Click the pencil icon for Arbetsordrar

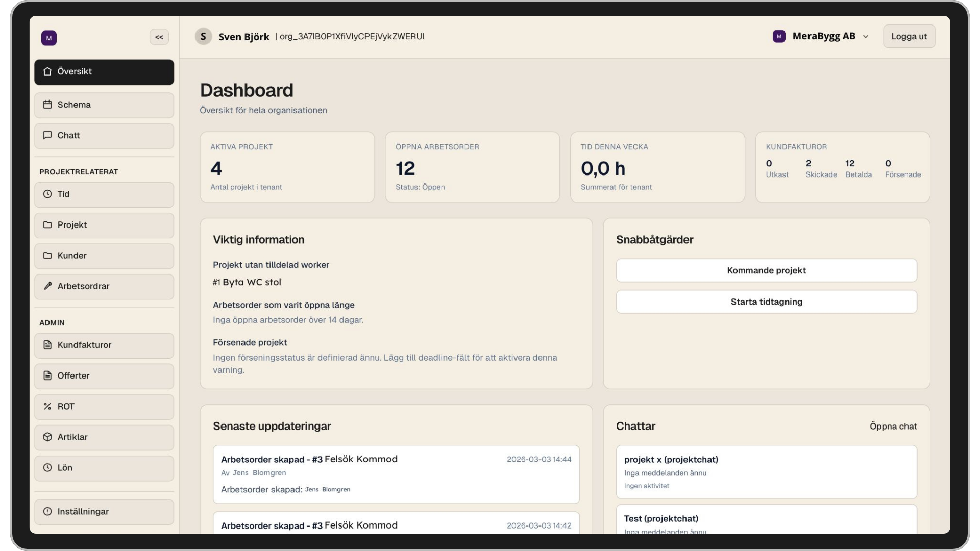47,286
